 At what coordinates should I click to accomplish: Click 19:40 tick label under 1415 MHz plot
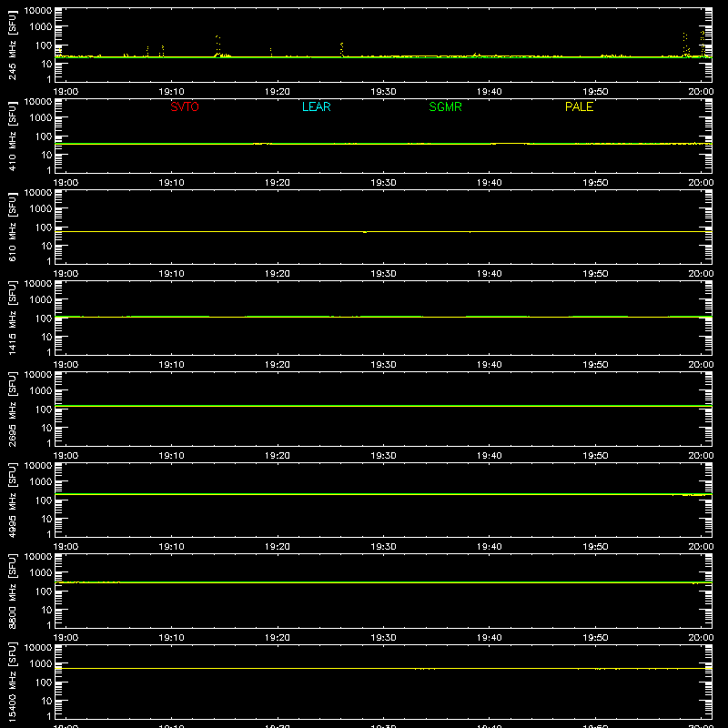[x=490, y=365]
